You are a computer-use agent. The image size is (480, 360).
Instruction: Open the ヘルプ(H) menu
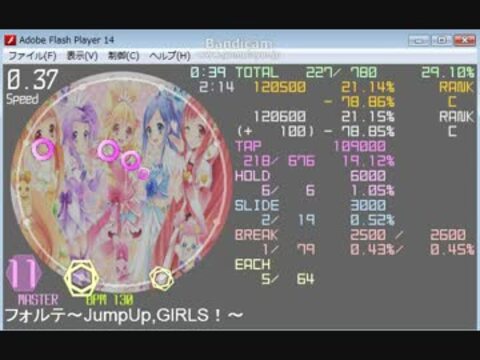pyautogui.click(x=170, y=55)
